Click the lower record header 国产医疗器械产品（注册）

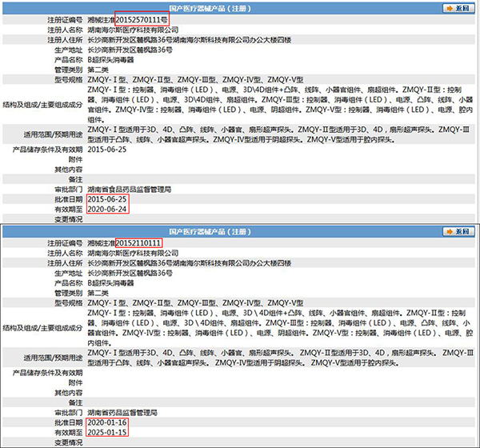tap(241, 231)
